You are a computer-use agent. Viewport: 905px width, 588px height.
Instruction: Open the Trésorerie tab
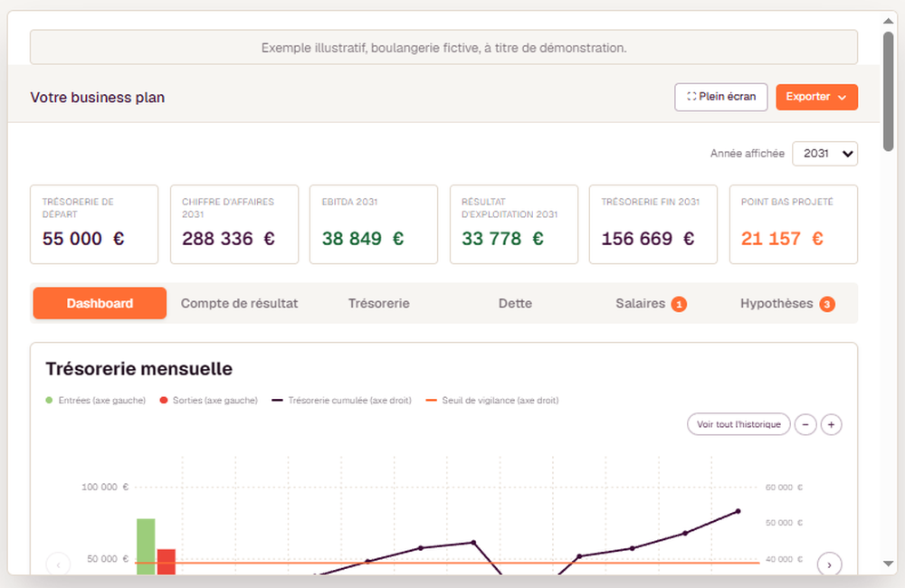pos(378,304)
